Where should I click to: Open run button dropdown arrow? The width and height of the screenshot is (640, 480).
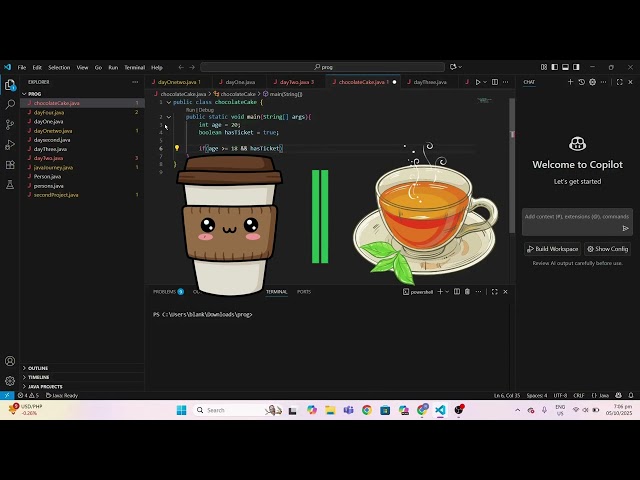coord(485,82)
